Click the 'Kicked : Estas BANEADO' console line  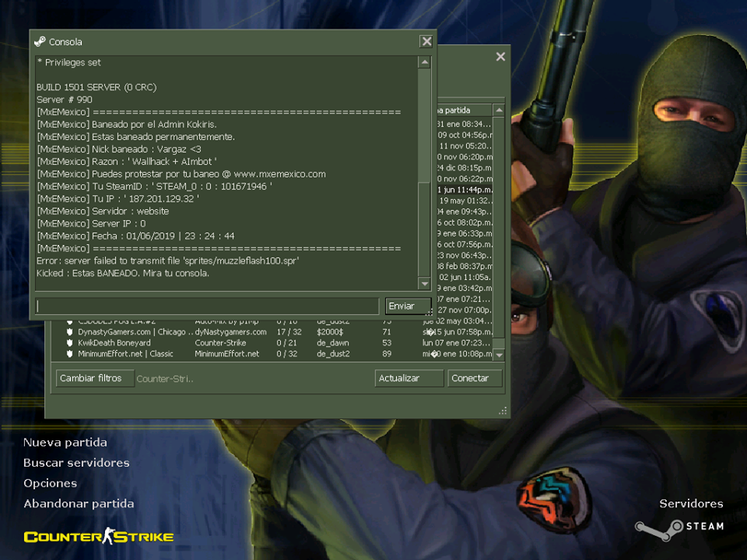[x=123, y=273]
